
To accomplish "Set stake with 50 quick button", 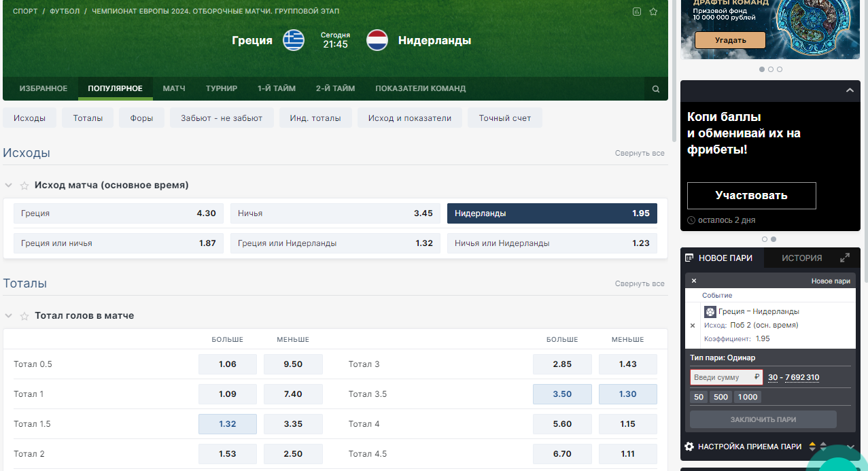I will 699,398.
